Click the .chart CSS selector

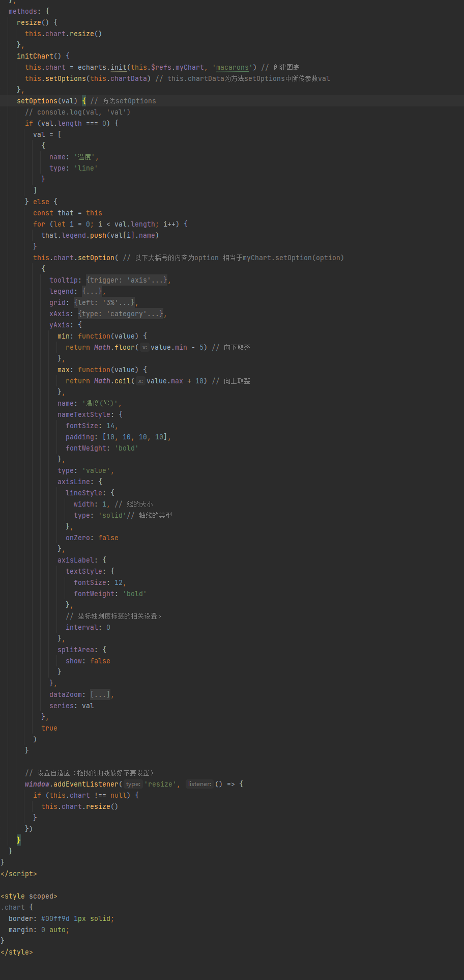click(x=13, y=907)
